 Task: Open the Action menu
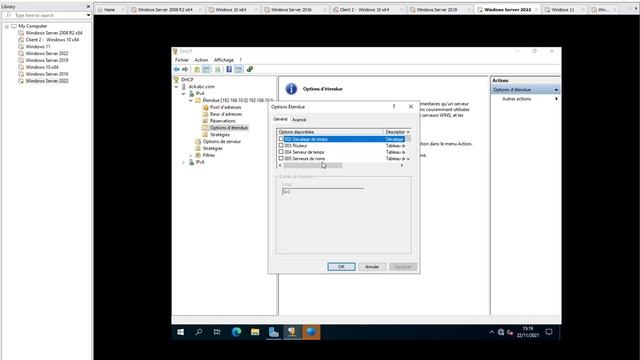pos(201,60)
